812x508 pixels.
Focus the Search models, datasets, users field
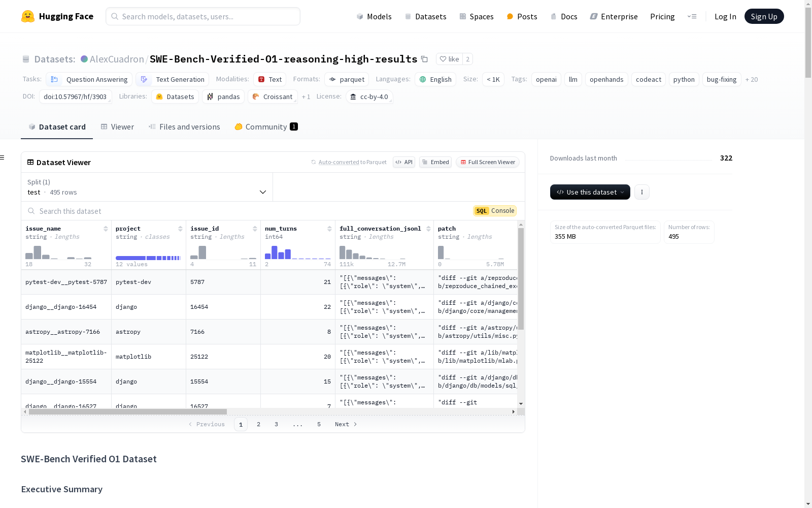pos(203,16)
